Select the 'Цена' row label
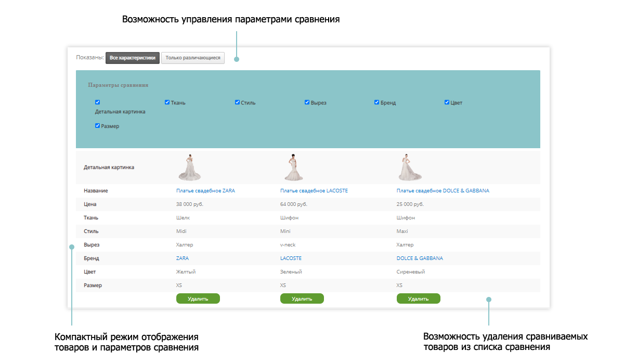The width and height of the screenshot is (624, 364). (90, 204)
